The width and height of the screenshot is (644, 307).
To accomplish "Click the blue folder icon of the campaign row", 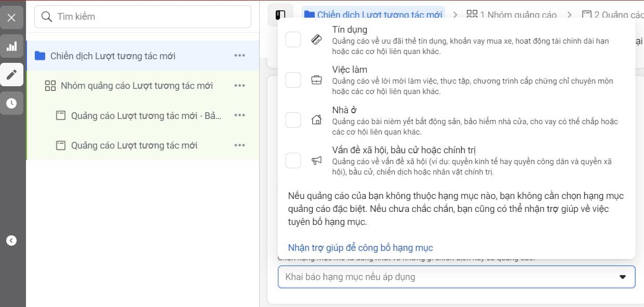I will (40, 56).
